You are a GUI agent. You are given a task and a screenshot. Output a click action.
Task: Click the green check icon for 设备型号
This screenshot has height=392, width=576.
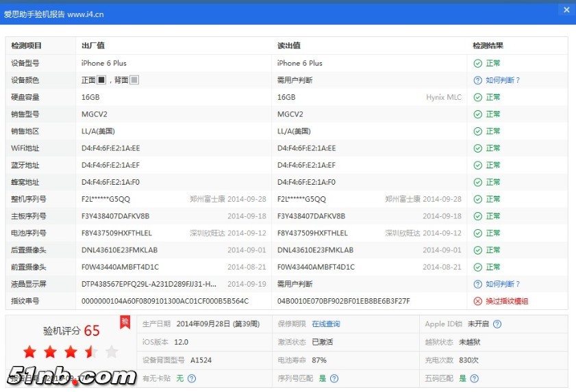point(477,63)
